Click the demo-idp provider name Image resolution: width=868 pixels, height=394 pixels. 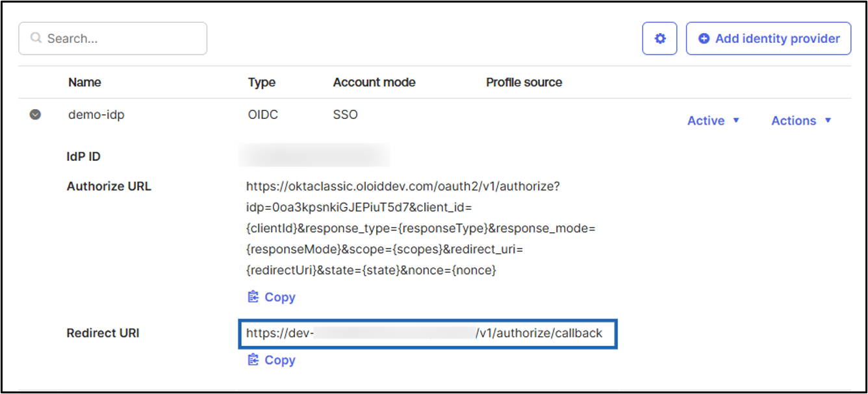click(96, 115)
